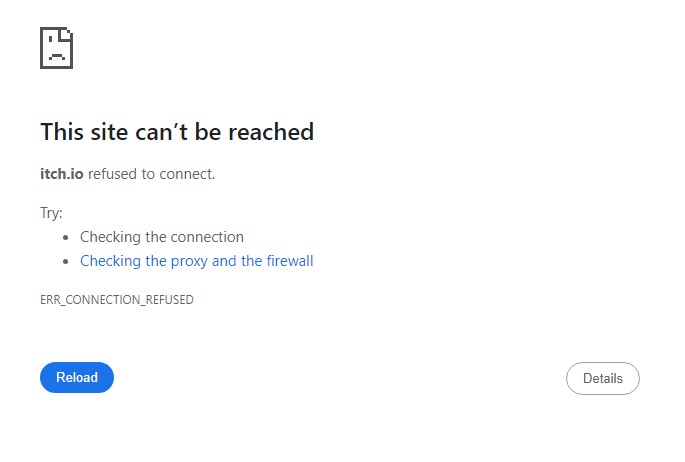The image size is (685, 462).
Task: Click the frowning mouth on the page icon
Action: coord(55,55)
